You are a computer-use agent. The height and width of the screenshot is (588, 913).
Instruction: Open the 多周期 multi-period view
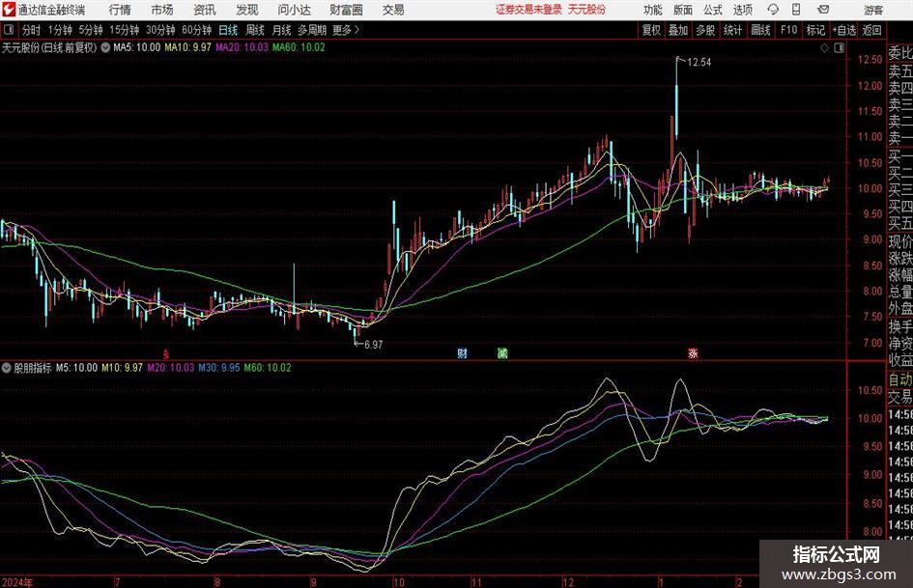tap(311, 30)
